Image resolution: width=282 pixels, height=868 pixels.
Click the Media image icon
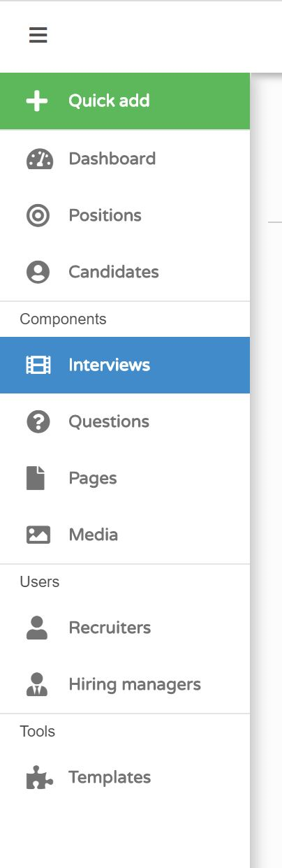click(38, 535)
